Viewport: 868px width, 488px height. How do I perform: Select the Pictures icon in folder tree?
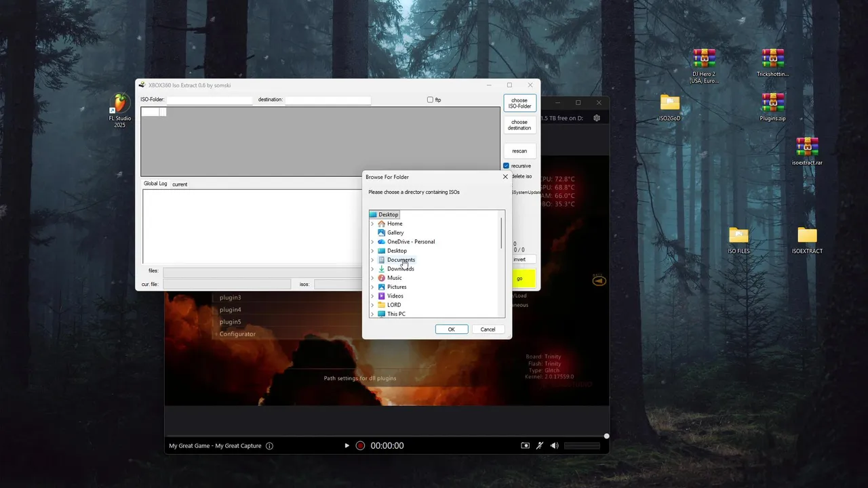382,287
